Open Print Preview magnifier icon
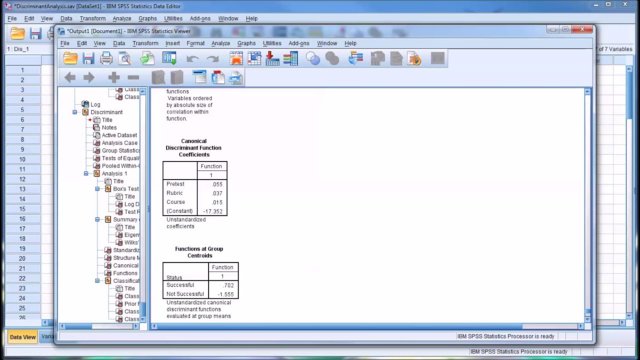Image resolution: width=640 pixels, height=360 pixels. click(x=125, y=58)
